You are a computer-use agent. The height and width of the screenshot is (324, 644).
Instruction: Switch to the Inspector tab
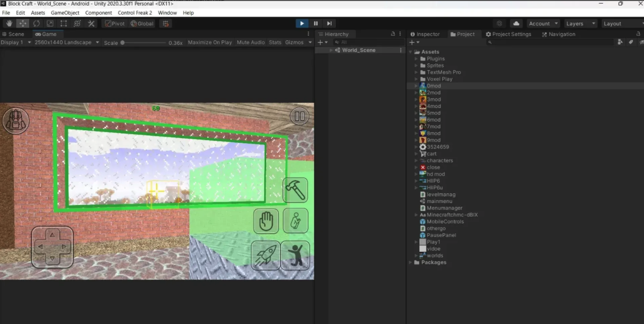point(425,34)
